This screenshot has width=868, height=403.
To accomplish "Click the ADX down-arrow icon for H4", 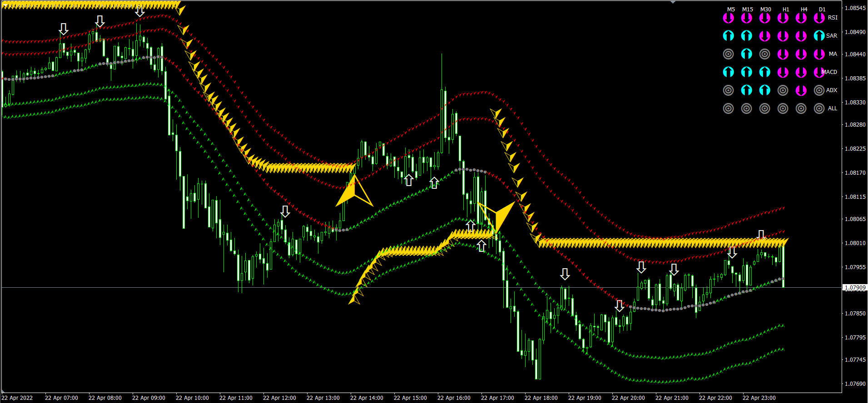I will coord(801,90).
